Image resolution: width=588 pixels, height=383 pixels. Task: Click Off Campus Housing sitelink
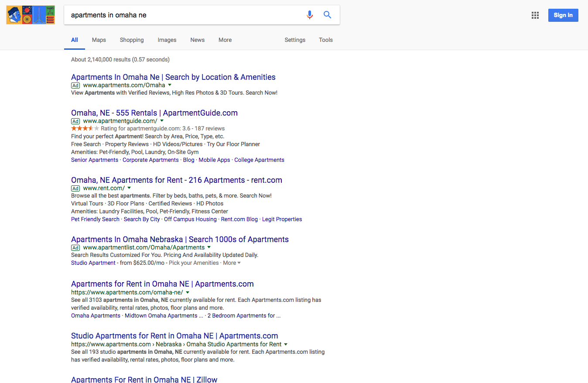(x=190, y=219)
